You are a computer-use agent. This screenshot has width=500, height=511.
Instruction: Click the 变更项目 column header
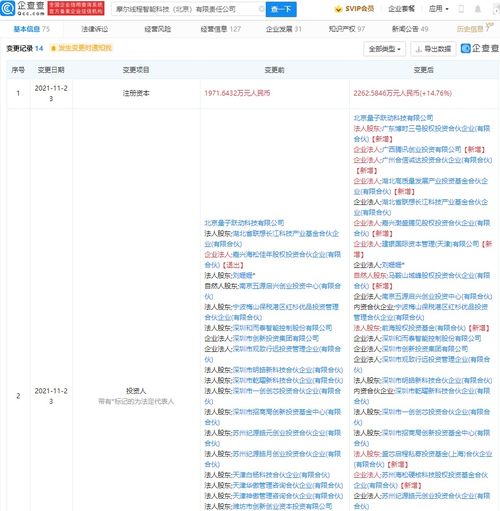pos(136,70)
